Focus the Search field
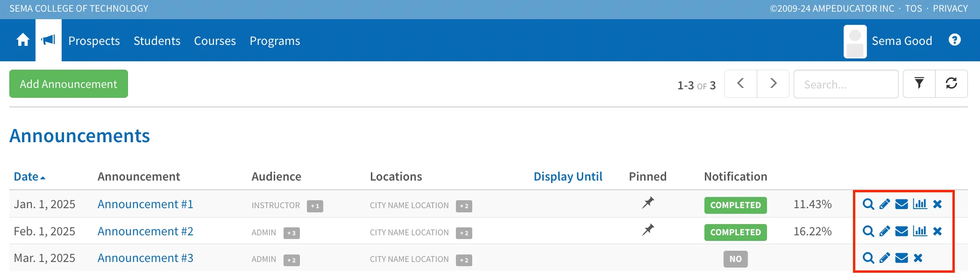Image resolution: width=980 pixels, height=276 pixels. point(846,84)
